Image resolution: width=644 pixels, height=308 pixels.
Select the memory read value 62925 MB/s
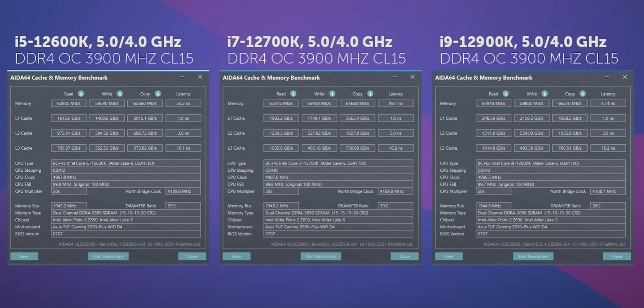point(69,104)
